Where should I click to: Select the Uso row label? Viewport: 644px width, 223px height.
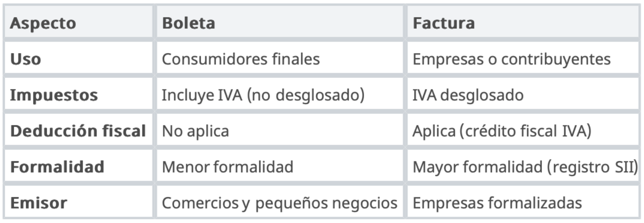coord(79,58)
